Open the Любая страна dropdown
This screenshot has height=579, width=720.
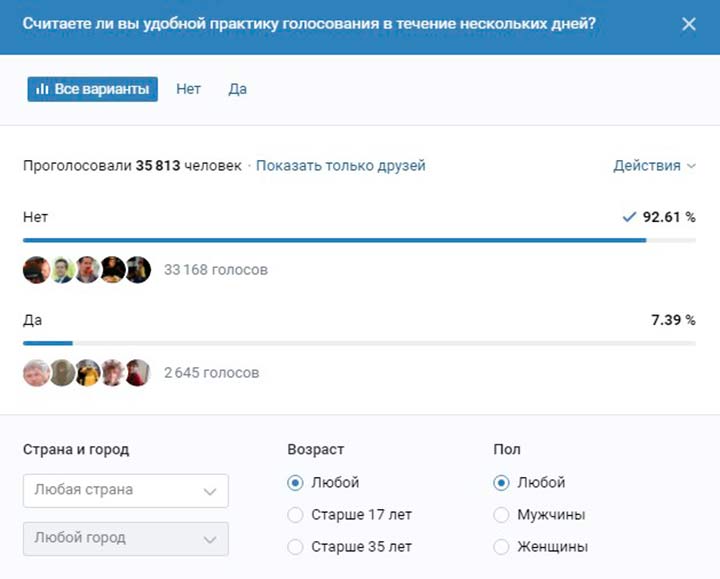(x=126, y=491)
